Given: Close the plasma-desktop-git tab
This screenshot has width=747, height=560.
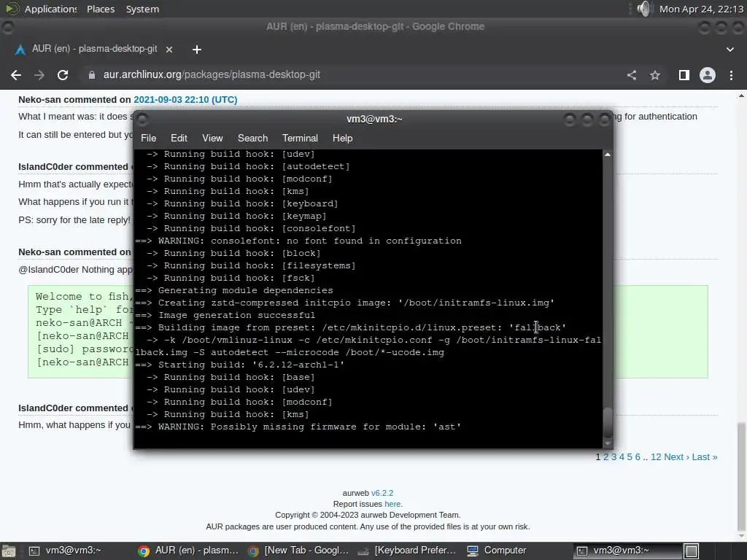Looking at the screenshot, I should point(169,49).
